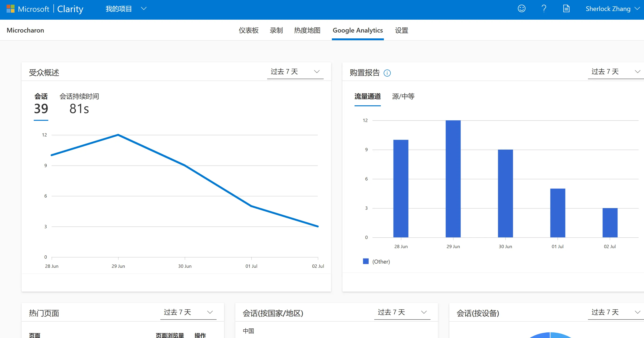The width and height of the screenshot is (644, 338).
Task: Show info for 购置报告 report
Action: [x=387, y=73]
